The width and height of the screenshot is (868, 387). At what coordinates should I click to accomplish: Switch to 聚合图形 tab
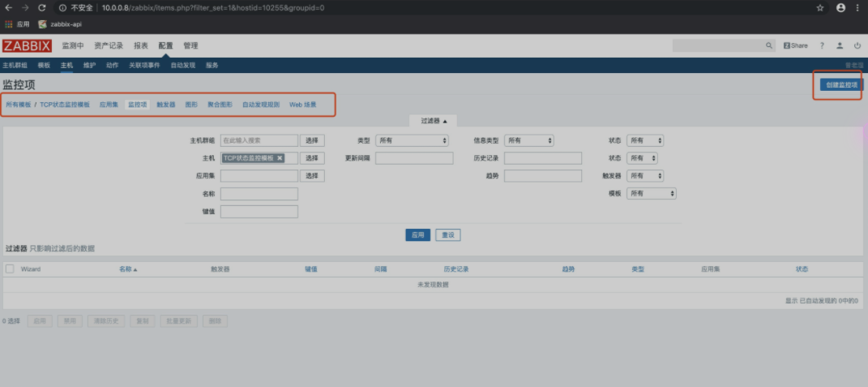click(x=220, y=104)
